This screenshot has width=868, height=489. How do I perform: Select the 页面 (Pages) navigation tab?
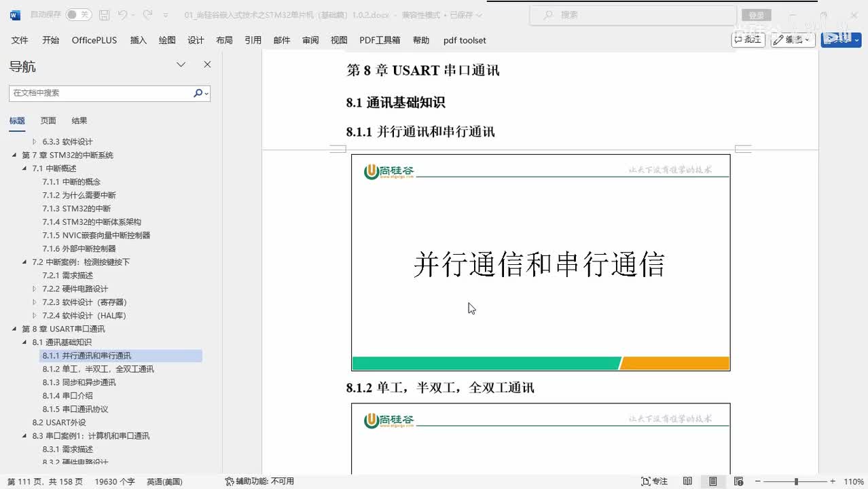point(48,121)
